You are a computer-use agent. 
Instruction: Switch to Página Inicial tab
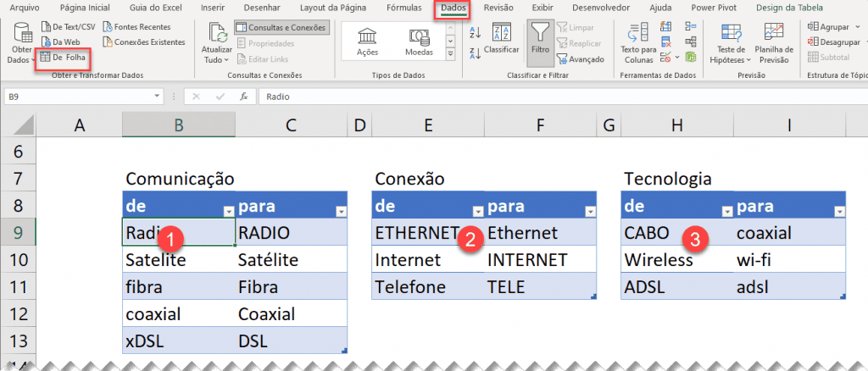tap(85, 8)
